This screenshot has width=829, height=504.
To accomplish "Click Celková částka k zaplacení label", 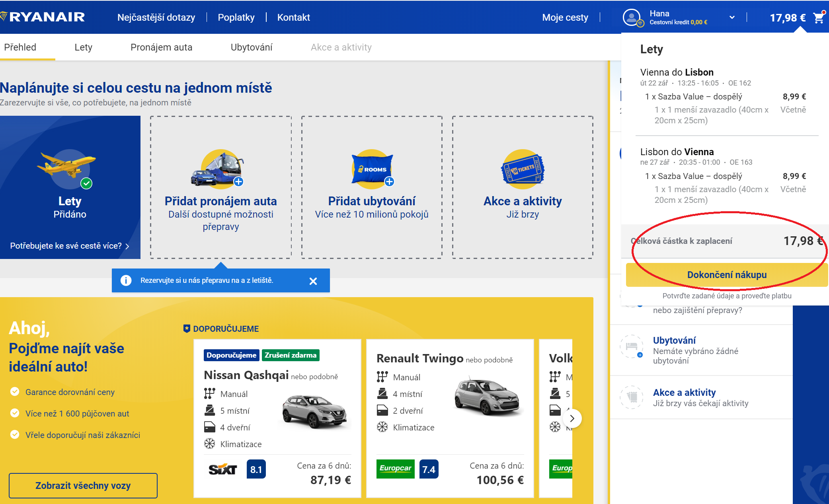I will tap(681, 241).
